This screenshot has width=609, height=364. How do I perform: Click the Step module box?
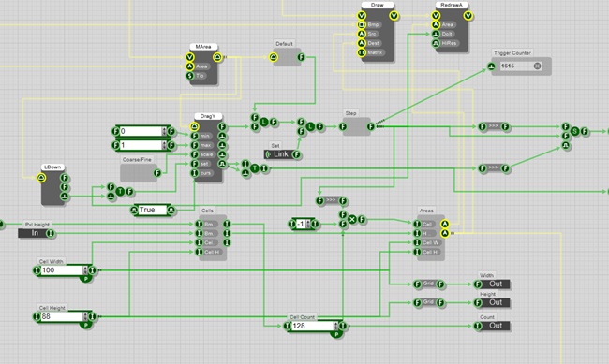pos(357,126)
